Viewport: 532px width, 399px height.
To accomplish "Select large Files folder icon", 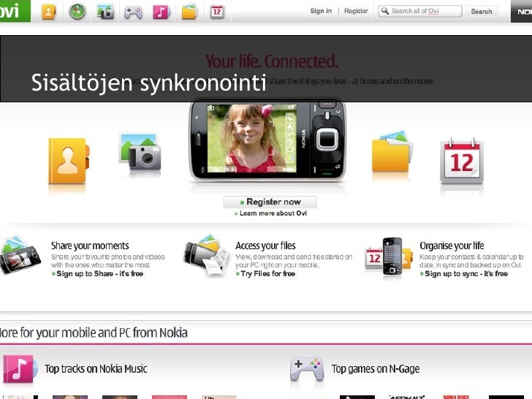I will (x=392, y=151).
